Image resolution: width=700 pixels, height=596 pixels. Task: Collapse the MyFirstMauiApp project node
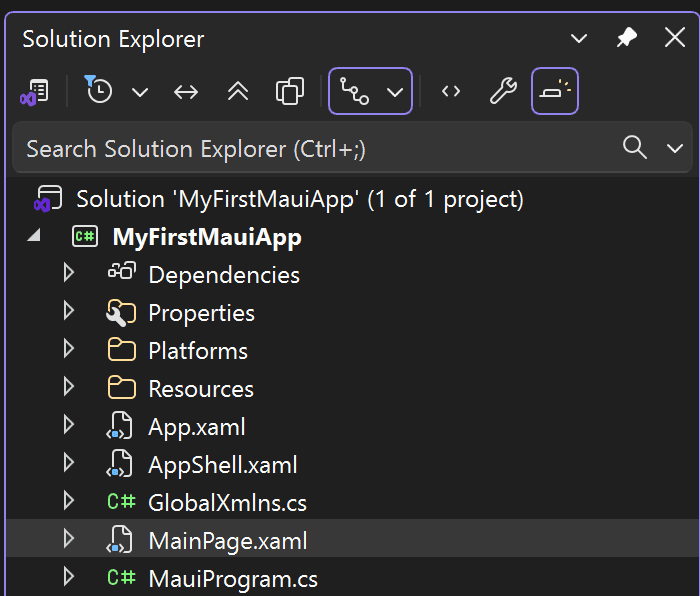coord(34,235)
